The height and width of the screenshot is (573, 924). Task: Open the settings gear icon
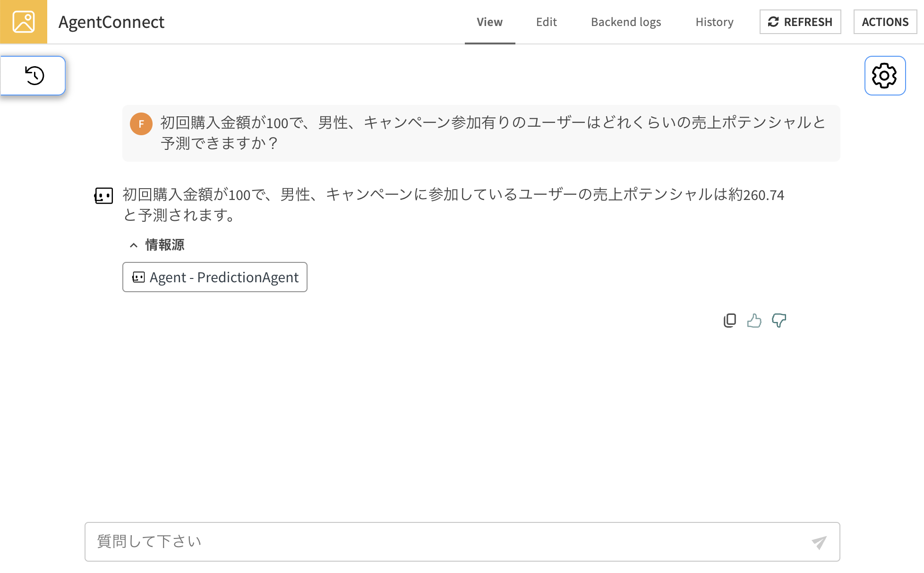(x=884, y=76)
